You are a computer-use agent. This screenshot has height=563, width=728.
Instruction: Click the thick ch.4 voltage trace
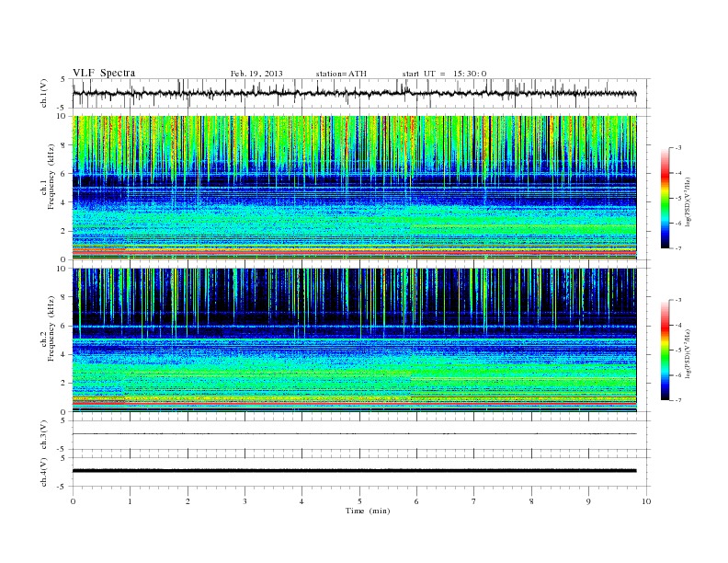pos(354,471)
